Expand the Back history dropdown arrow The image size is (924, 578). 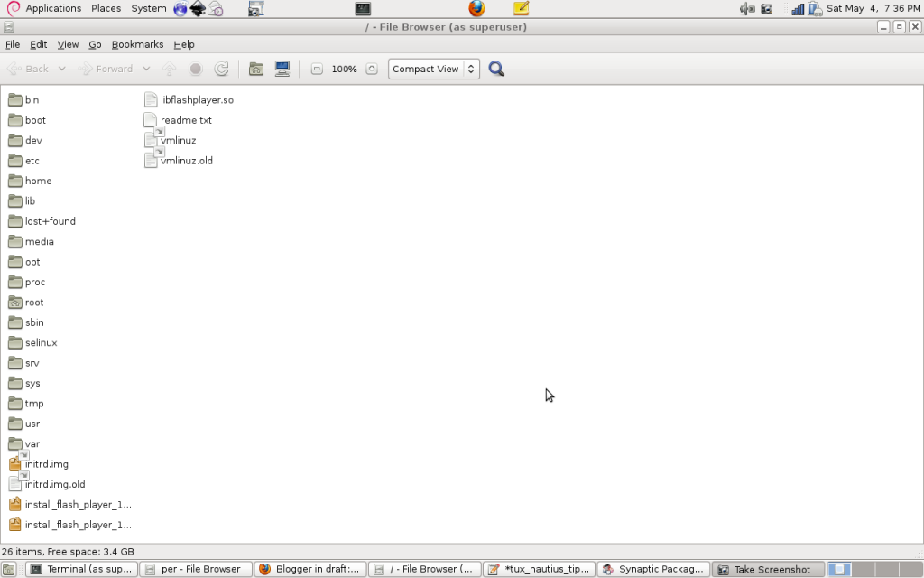[61, 69]
